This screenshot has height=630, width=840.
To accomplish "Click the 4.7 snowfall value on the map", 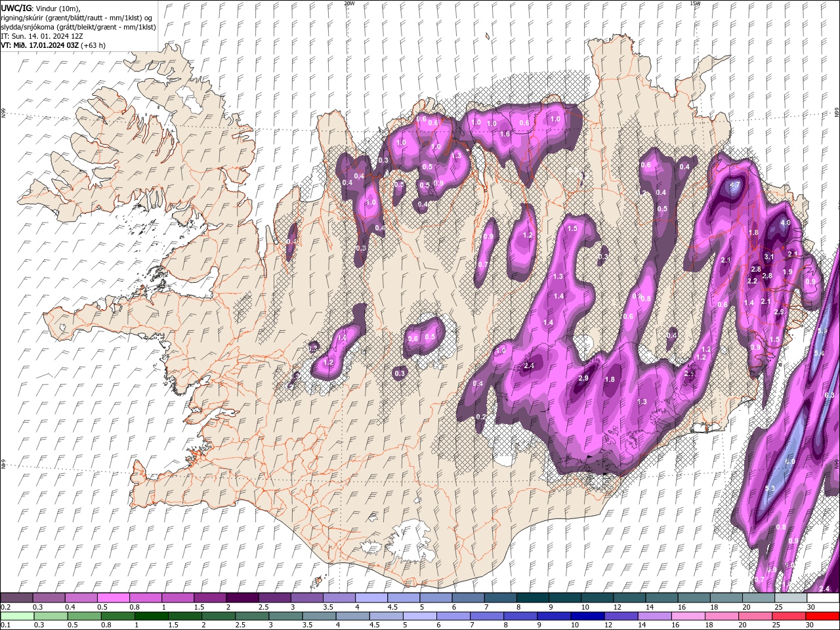I will coord(735,186).
